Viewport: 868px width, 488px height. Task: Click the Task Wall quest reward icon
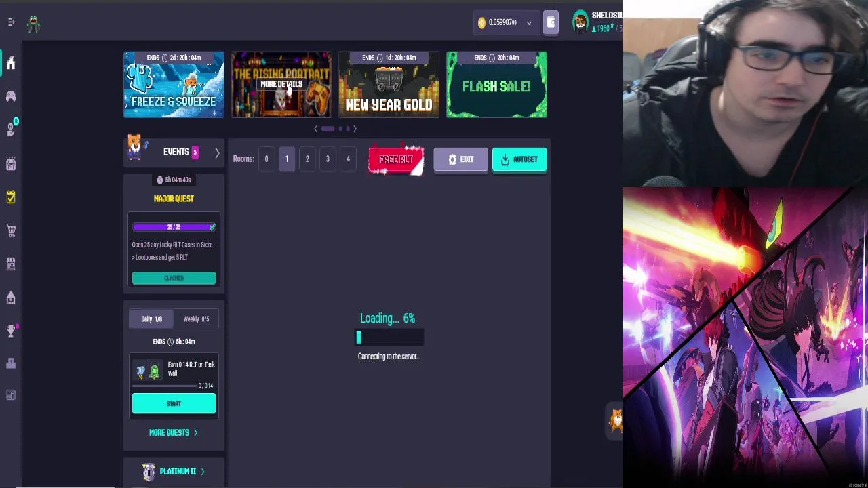[147, 371]
